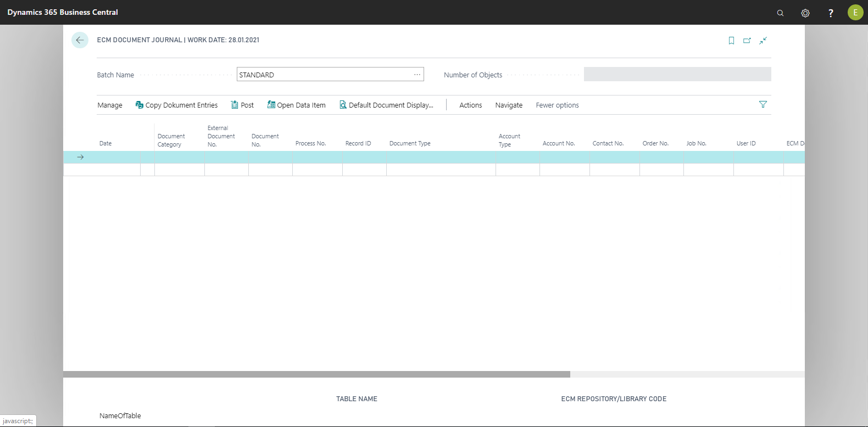Open page in new window icon
The height and width of the screenshot is (427, 868).
click(x=747, y=41)
